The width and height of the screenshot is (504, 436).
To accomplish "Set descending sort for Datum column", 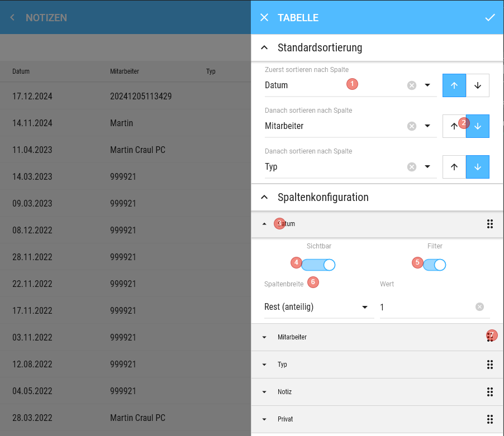I will click(478, 85).
